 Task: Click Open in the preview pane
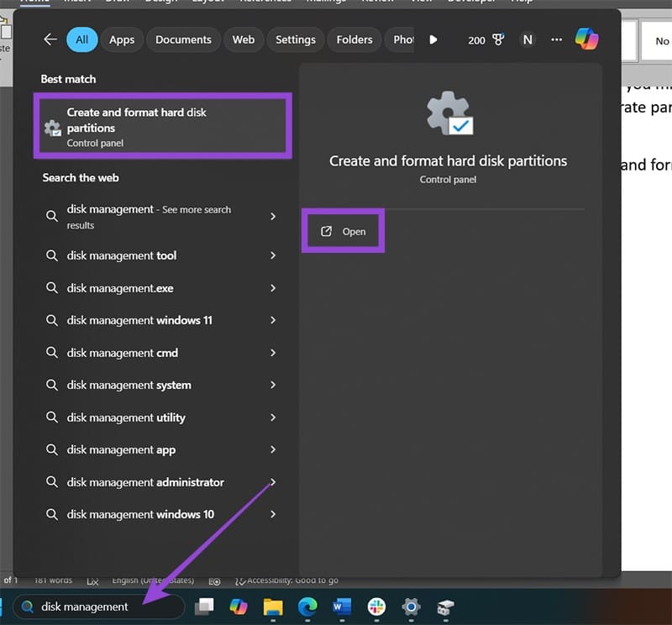coord(344,232)
